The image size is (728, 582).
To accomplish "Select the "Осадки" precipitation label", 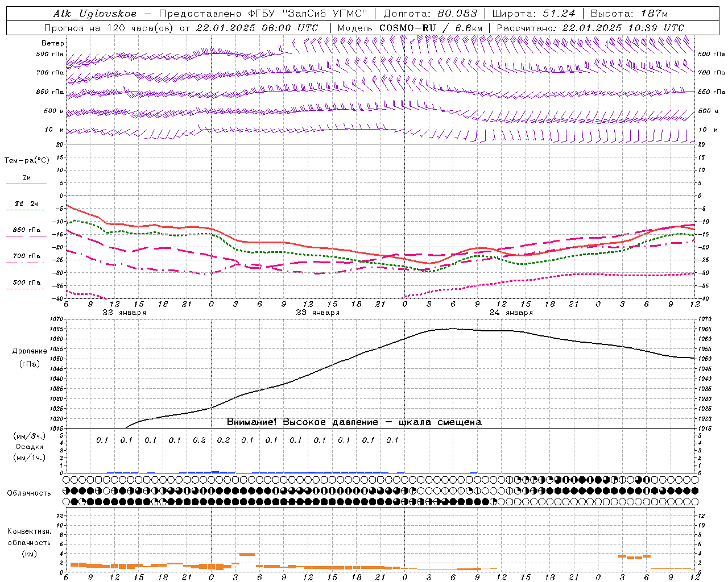I will pos(30,447).
